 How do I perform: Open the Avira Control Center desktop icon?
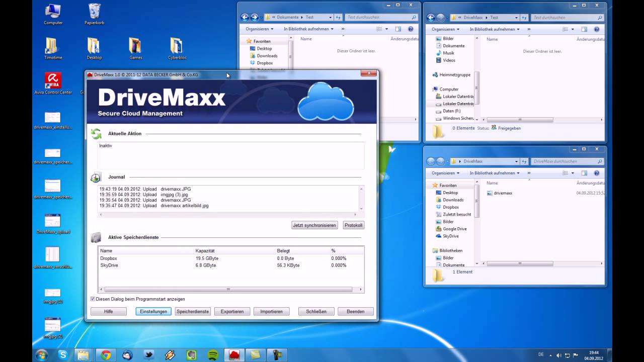click(x=53, y=83)
